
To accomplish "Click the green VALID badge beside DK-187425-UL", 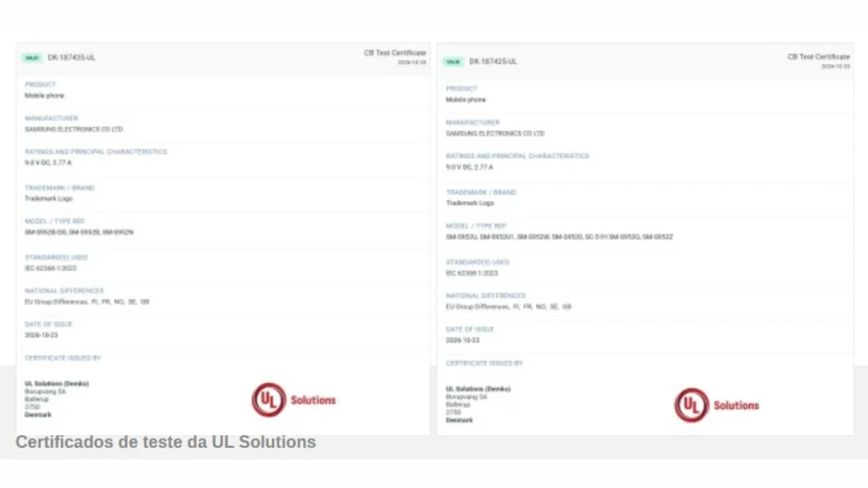I will 453,62.
